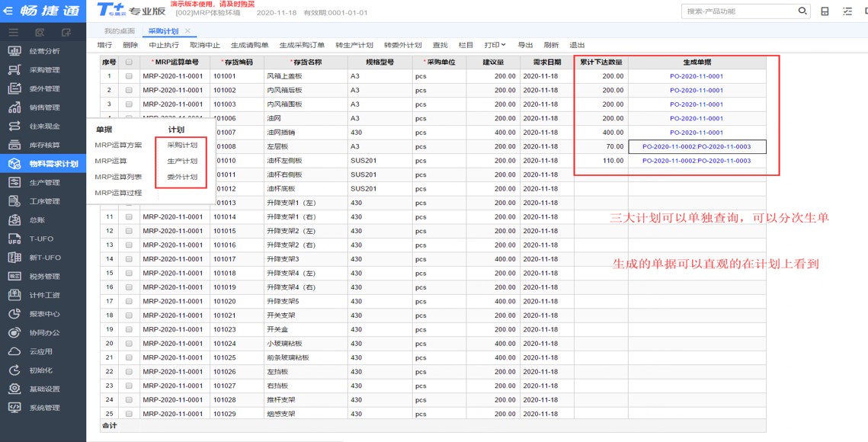Click 转生产计划 toolbar button

(354, 45)
